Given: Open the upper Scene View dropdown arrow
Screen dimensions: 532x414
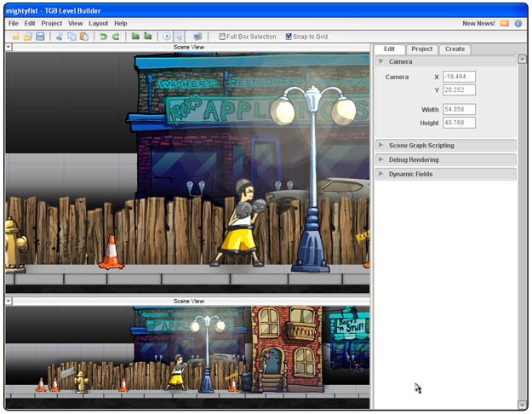Looking at the screenshot, I should point(9,47).
